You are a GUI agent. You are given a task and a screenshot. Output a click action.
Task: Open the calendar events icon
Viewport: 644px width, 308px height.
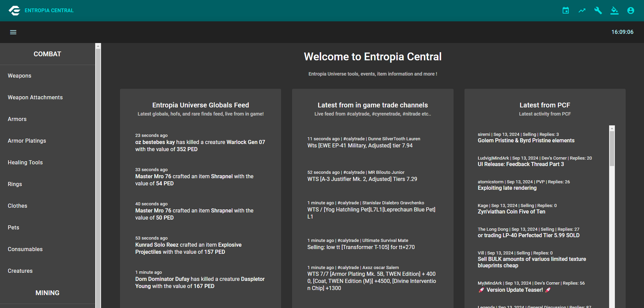tap(566, 11)
